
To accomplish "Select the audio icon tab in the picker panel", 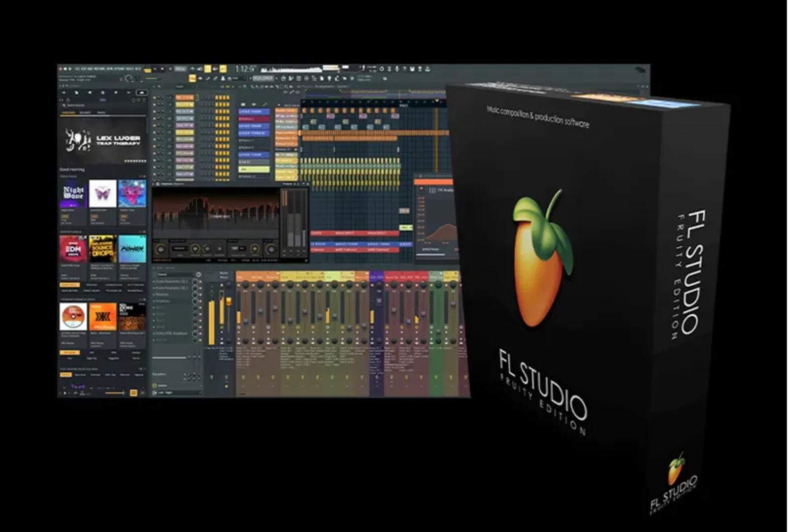I will [x=254, y=104].
